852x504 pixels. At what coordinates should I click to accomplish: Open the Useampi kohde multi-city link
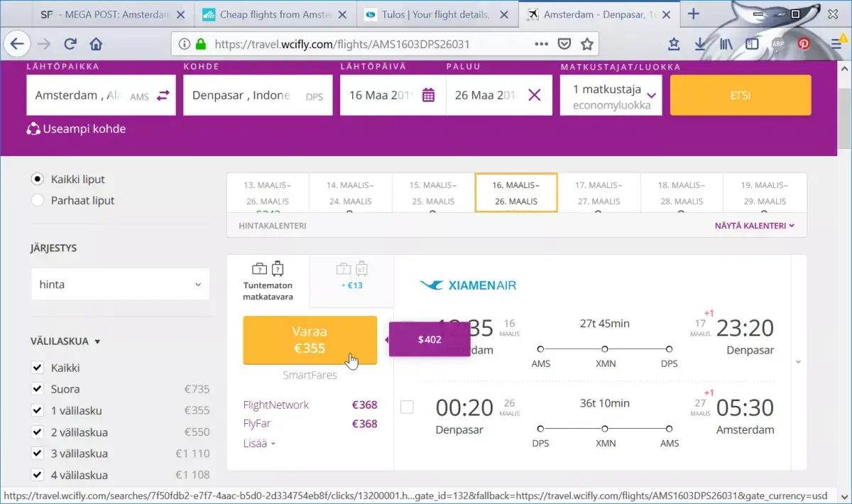[76, 128]
